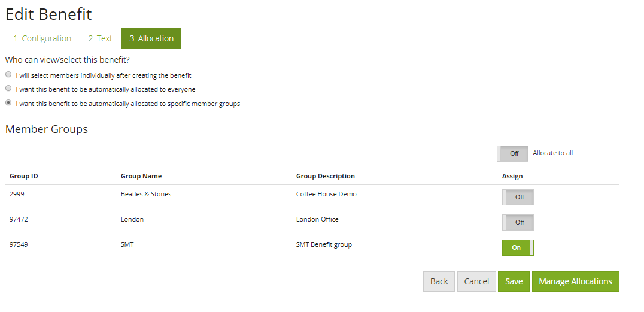Click the Back button
The width and height of the screenshot is (644, 312).
point(439,281)
